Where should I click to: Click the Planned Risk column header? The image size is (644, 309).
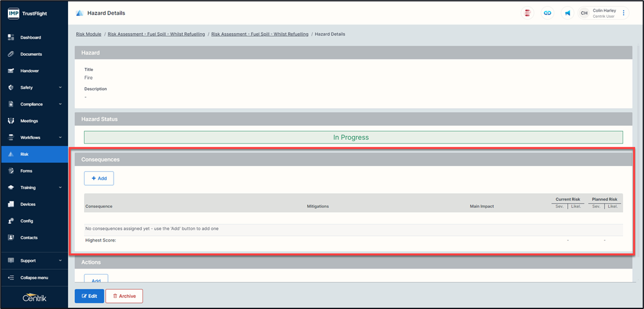pos(605,199)
